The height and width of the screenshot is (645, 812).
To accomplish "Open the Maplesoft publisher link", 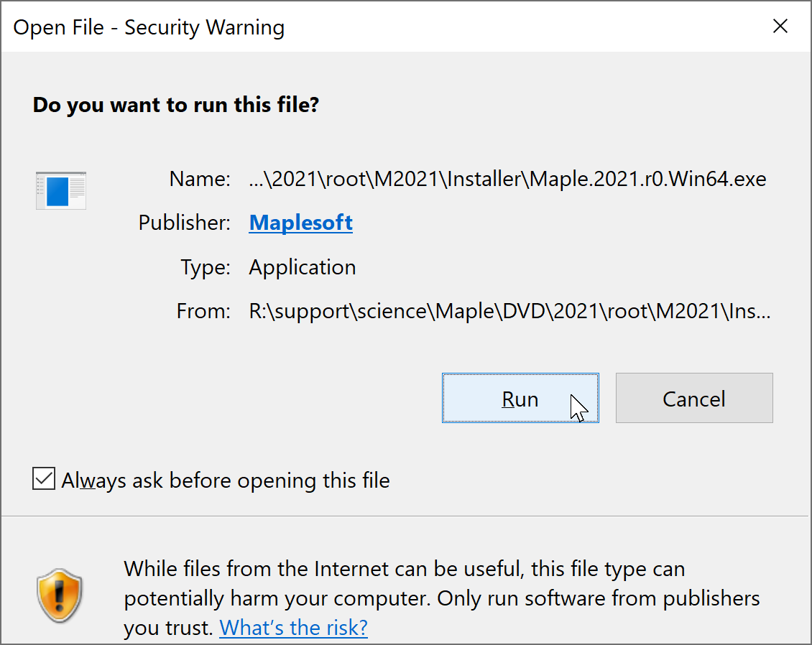I will tap(300, 223).
